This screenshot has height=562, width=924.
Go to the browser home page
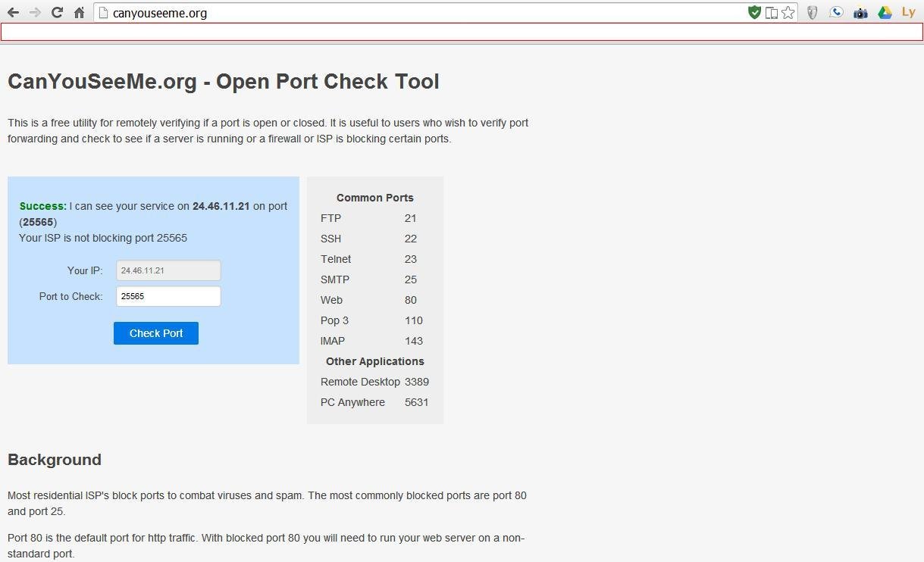pyautogui.click(x=79, y=13)
